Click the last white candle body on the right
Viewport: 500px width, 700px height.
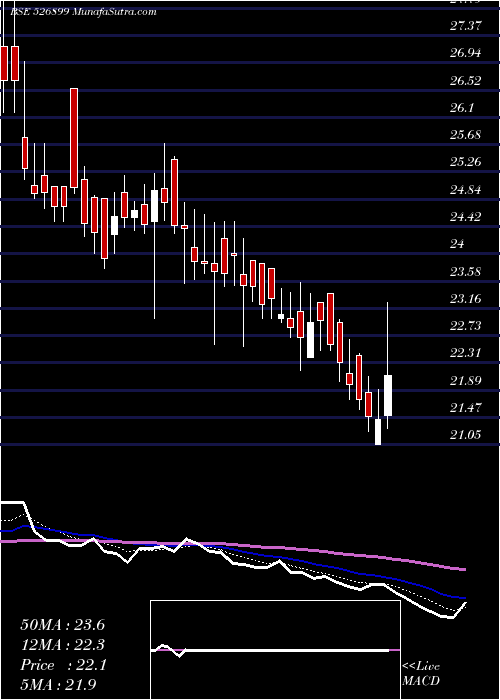388,396
